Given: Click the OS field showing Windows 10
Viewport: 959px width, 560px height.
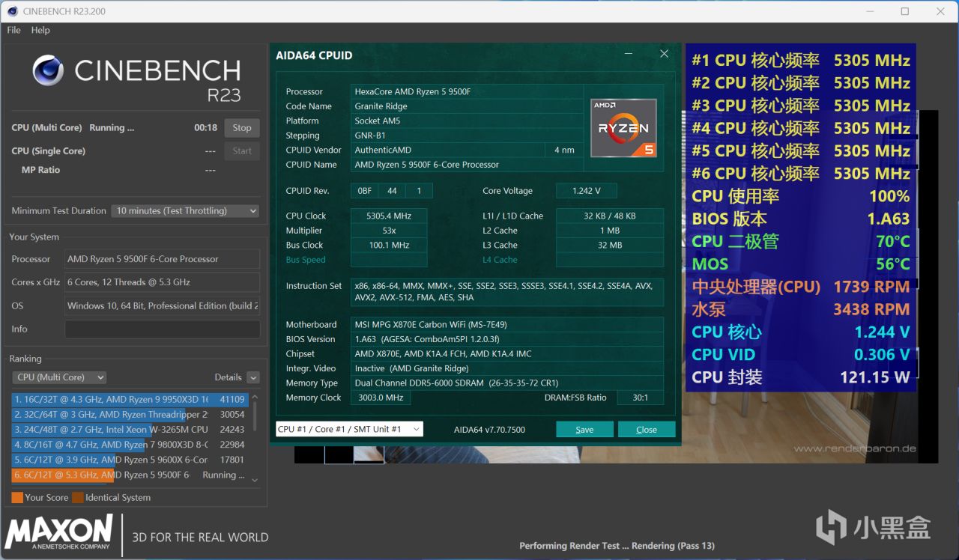Looking at the screenshot, I should (x=163, y=305).
